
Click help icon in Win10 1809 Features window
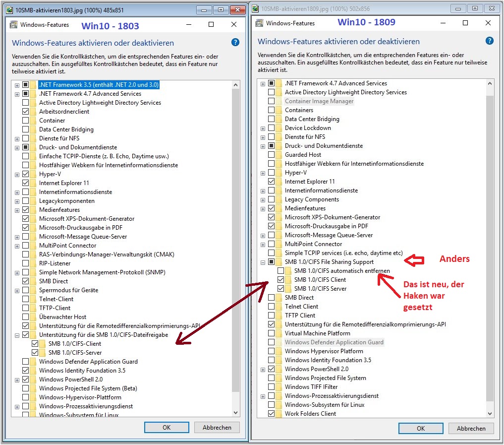coord(489,41)
